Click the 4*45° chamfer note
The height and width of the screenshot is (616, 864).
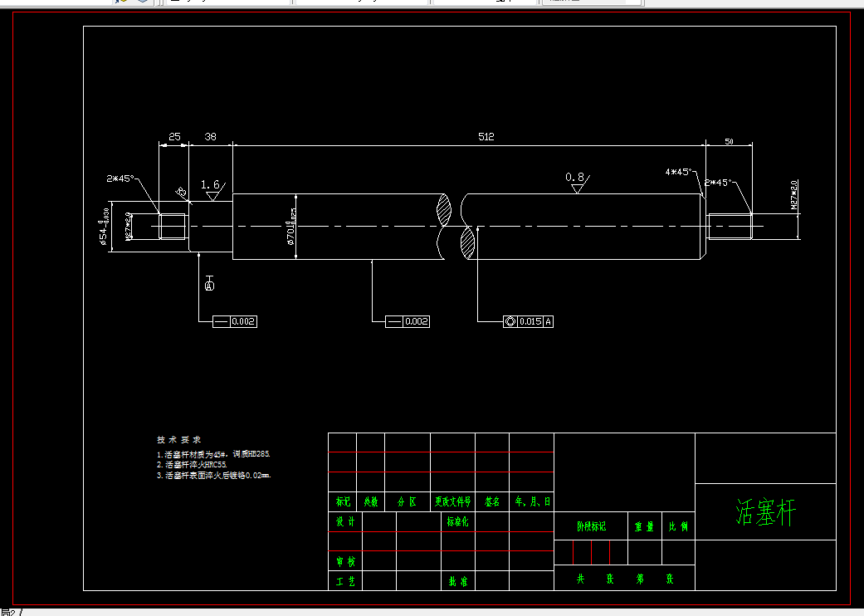click(x=678, y=172)
